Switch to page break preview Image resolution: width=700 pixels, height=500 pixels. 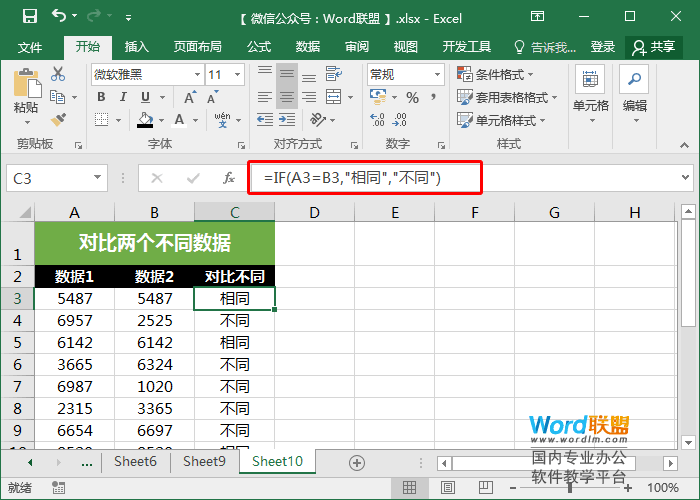(485, 488)
